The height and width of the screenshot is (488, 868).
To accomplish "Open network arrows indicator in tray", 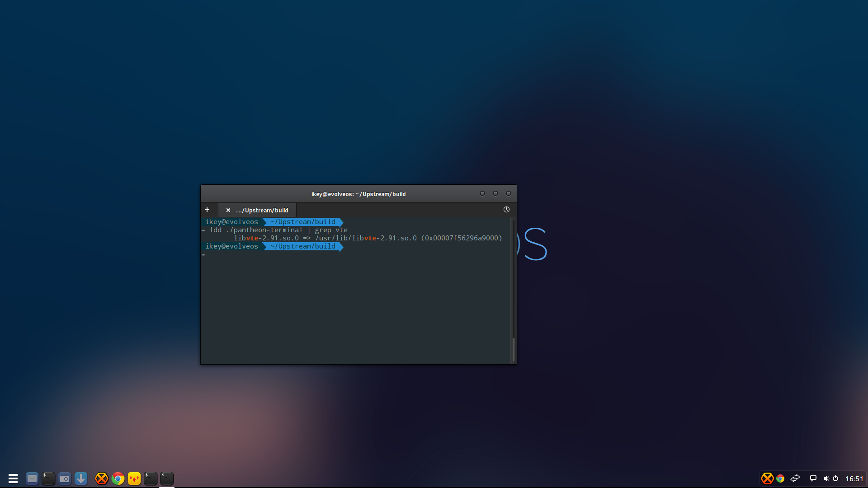I will point(795,479).
